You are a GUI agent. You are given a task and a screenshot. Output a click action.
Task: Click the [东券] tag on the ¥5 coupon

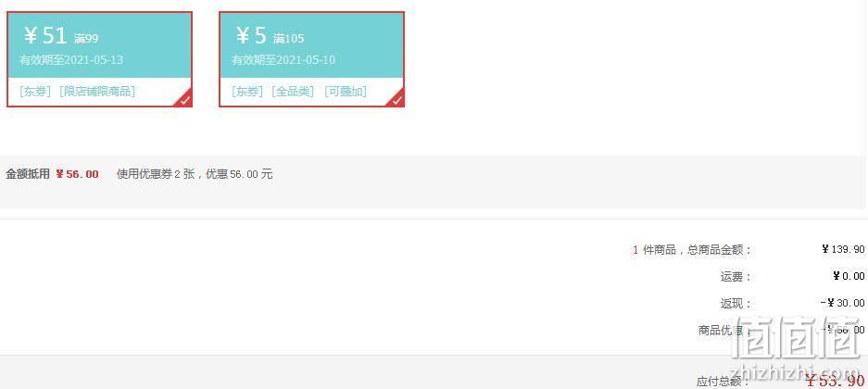point(247,92)
